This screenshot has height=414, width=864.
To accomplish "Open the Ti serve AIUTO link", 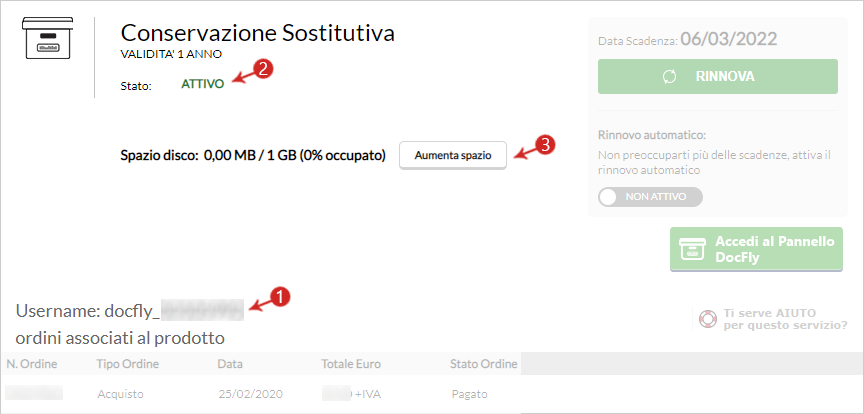I will pyautogui.click(x=785, y=319).
